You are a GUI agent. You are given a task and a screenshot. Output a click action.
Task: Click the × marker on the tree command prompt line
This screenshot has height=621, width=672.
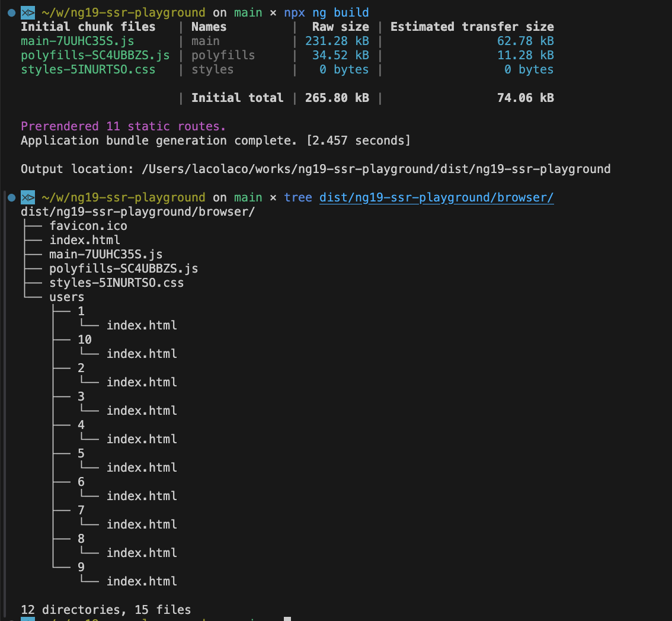(273, 197)
